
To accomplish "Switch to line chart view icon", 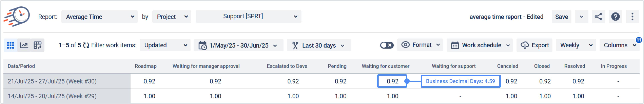I will (x=24, y=45).
